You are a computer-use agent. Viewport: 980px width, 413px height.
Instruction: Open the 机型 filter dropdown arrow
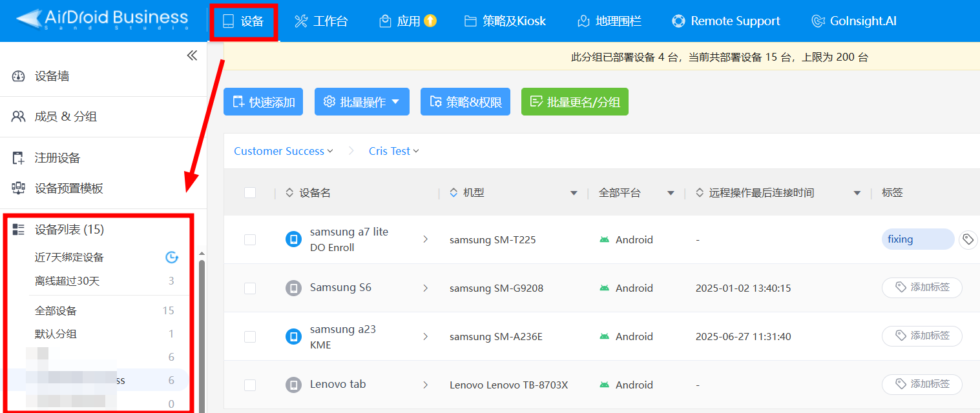point(574,193)
